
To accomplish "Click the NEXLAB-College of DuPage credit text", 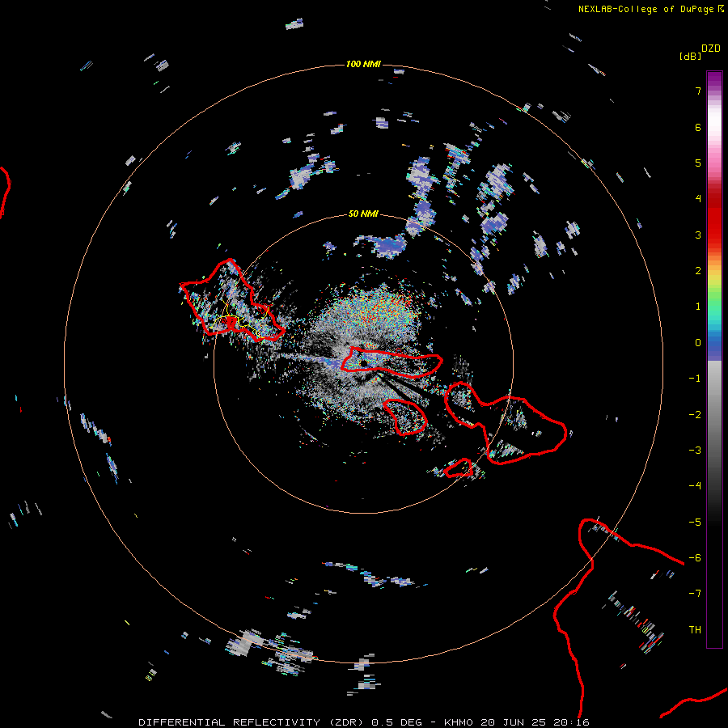I will click(x=645, y=9).
